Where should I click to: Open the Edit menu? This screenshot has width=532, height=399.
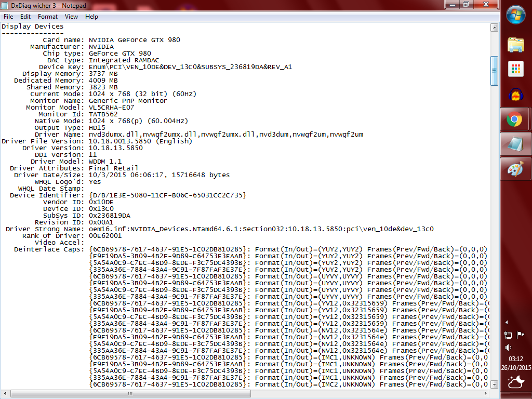25,16
